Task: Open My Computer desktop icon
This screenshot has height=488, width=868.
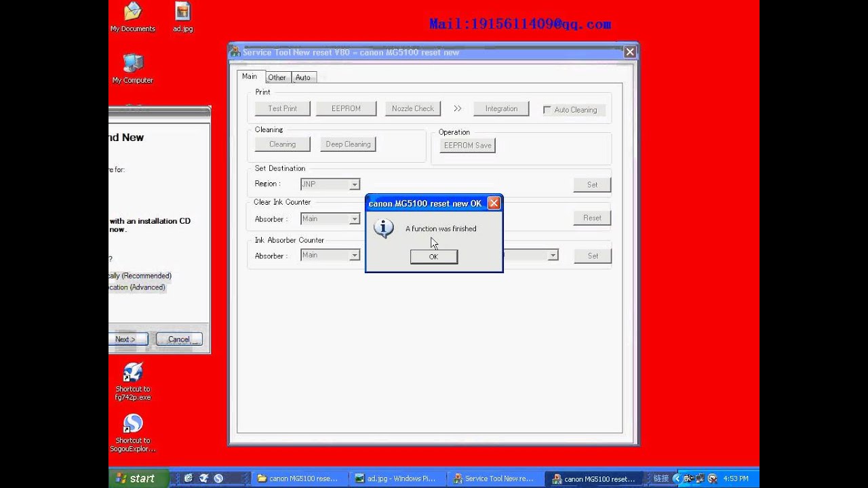Action: [133, 68]
